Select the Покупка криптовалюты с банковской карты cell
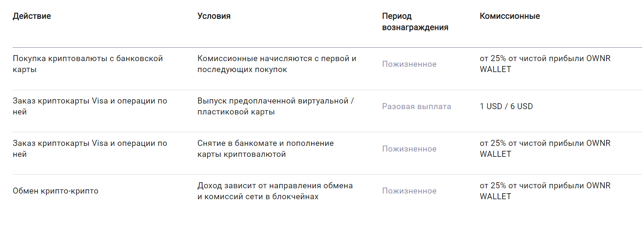The height and width of the screenshot is (225, 644). pyautogui.click(x=88, y=64)
